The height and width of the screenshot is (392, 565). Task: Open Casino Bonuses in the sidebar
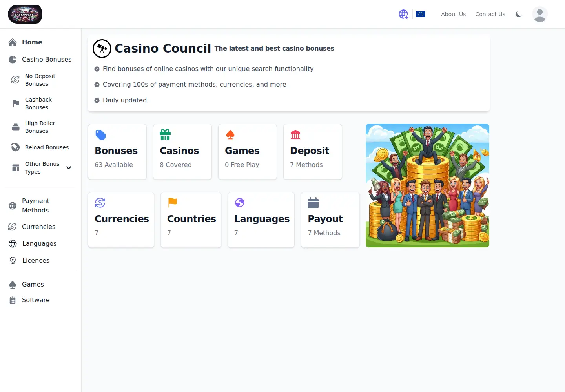click(41, 59)
